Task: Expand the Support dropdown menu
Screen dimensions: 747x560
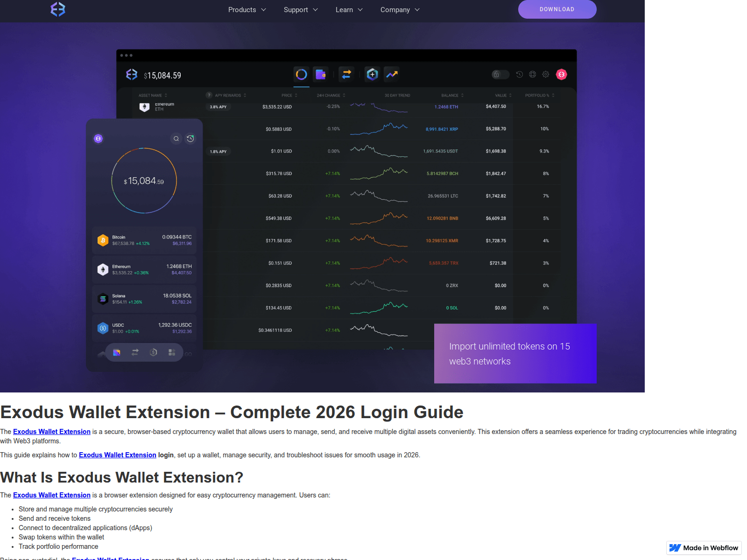Action: [301, 10]
